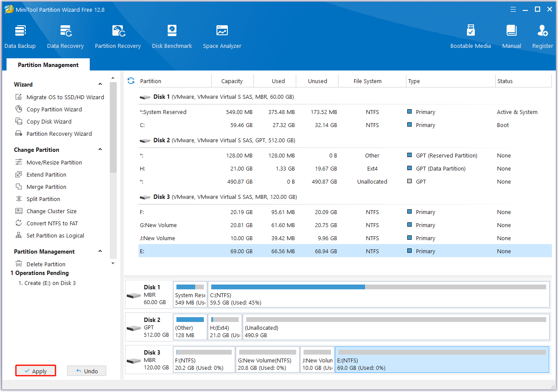Launch Data Recovery from the toolbar

65,37
